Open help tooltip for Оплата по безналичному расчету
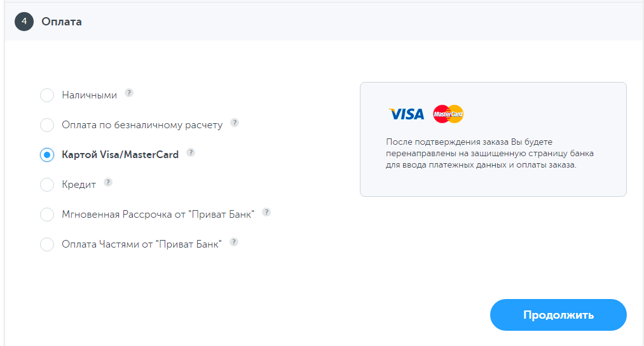The width and height of the screenshot is (644, 346). tap(235, 123)
